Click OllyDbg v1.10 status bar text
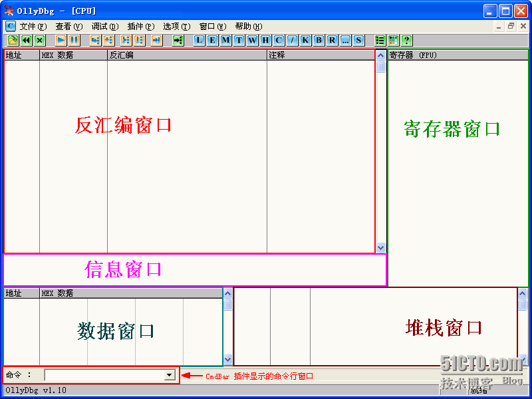Image resolution: width=532 pixels, height=399 pixels. point(36,390)
